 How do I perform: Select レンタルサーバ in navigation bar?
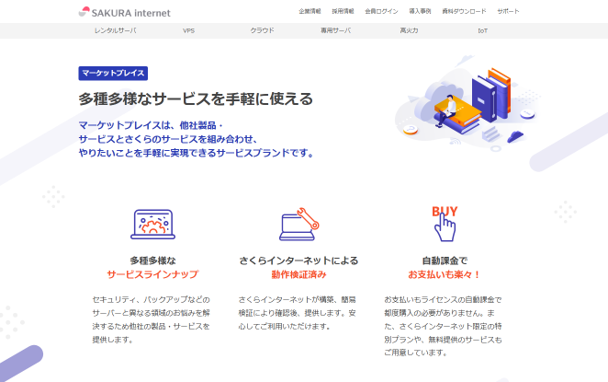click(115, 31)
